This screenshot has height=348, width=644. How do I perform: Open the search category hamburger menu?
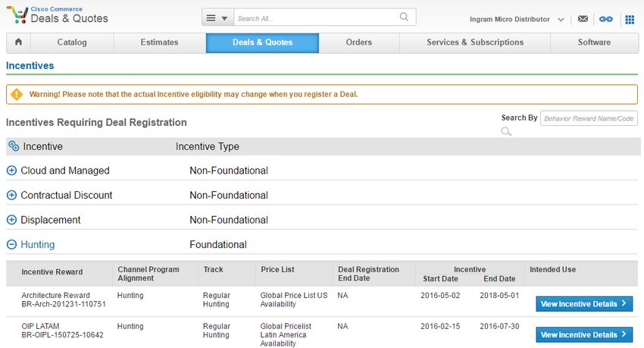(x=217, y=18)
